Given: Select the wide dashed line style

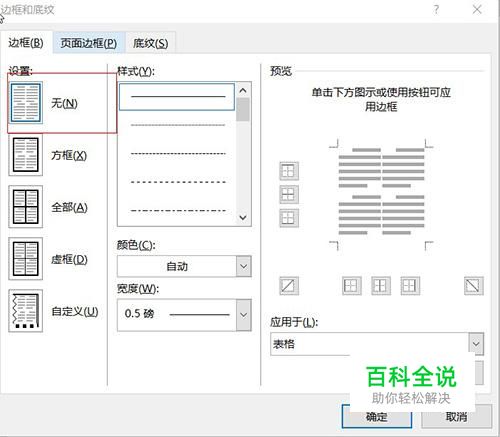Looking at the screenshot, I should pyautogui.click(x=178, y=182).
